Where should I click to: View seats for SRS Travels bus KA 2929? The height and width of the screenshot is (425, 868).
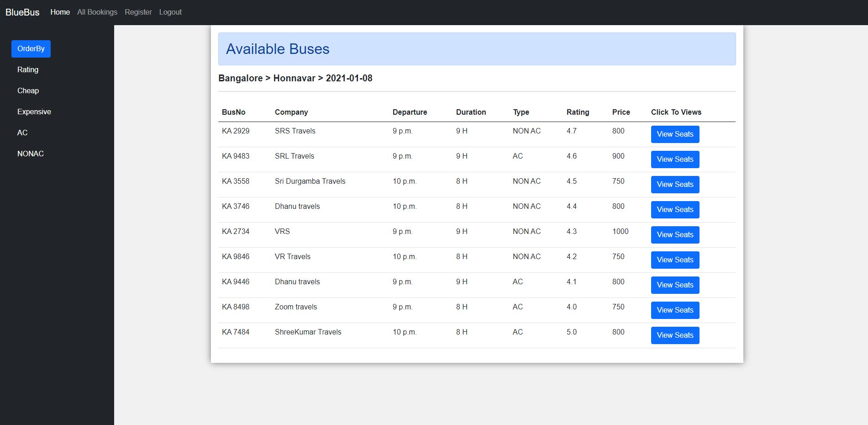tap(675, 134)
